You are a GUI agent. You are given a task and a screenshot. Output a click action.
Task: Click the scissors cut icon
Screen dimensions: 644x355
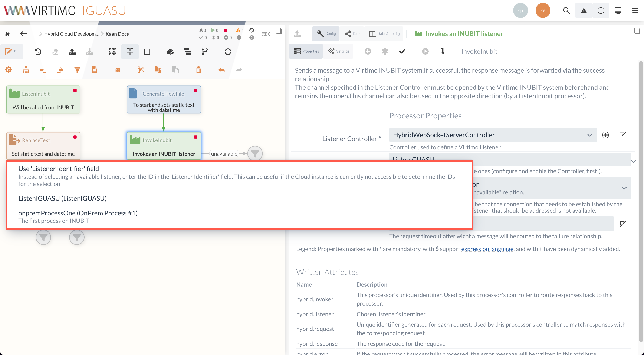(x=141, y=70)
